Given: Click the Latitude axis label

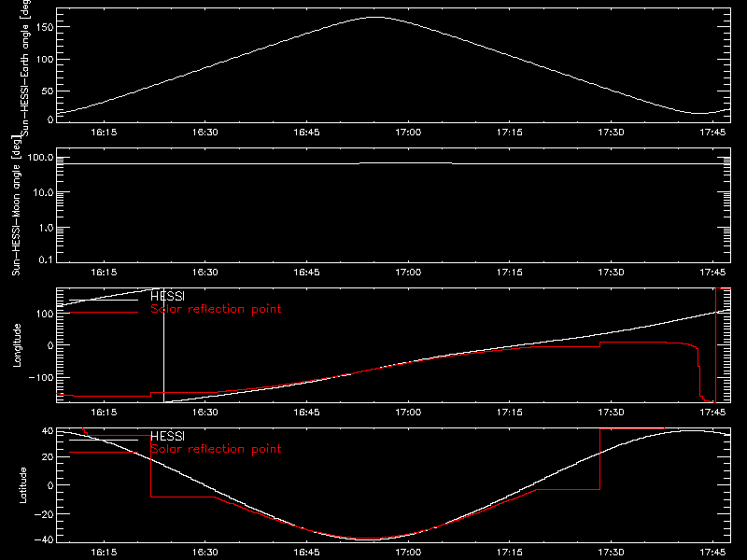Looking at the screenshot, I should coord(21,485).
